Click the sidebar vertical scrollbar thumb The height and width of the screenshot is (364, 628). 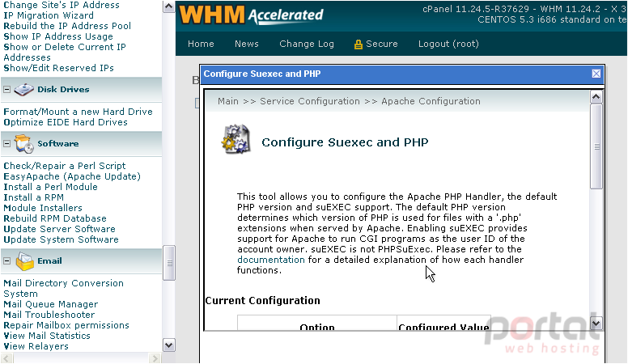click(x=169, y=263)
